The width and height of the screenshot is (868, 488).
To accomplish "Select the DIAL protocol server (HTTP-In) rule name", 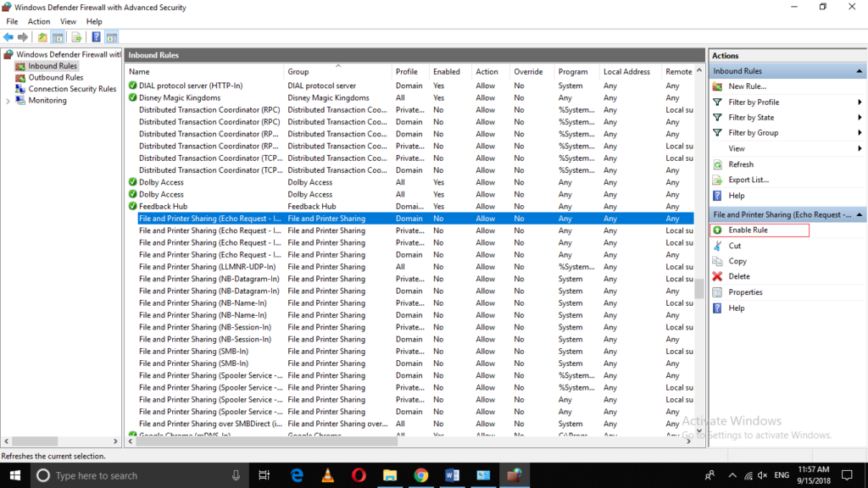I will click(x=191, y=86).
